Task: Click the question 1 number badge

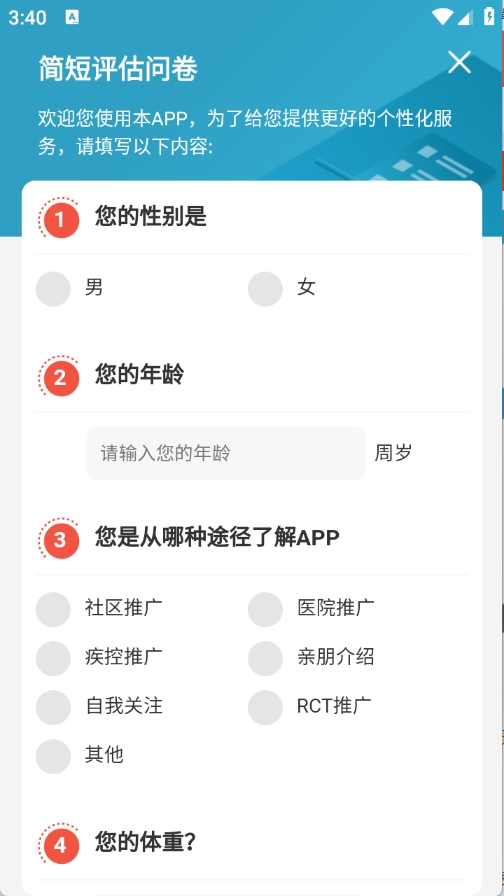Action: point(59,218)
